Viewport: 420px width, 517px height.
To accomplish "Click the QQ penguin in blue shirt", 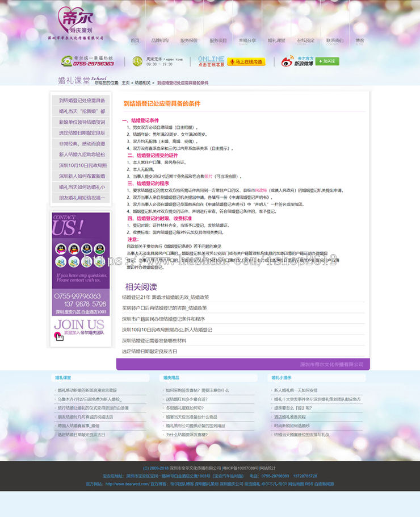I will (x=87, y=249).
